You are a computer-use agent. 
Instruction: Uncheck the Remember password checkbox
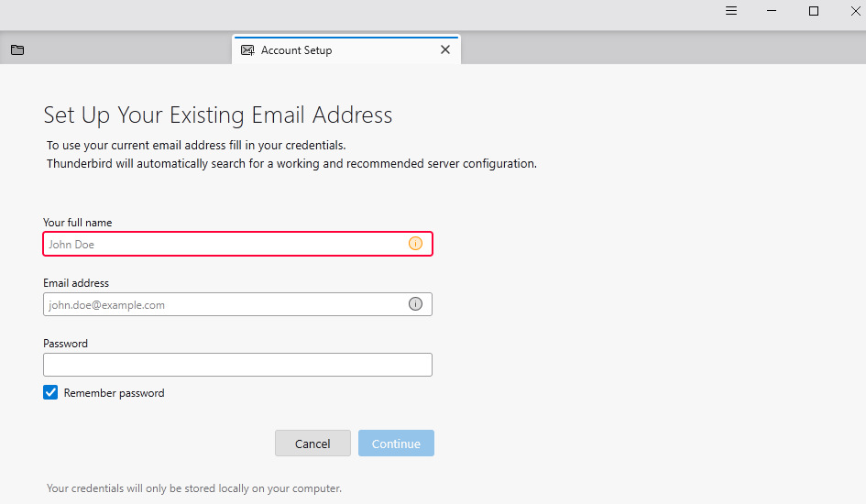pos(50,392)
